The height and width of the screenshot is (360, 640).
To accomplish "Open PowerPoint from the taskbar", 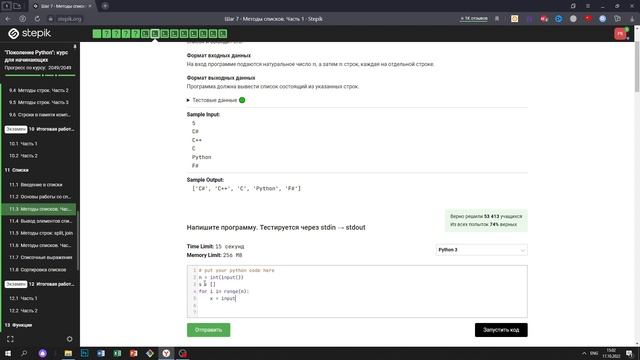I will tap(133, 353).
